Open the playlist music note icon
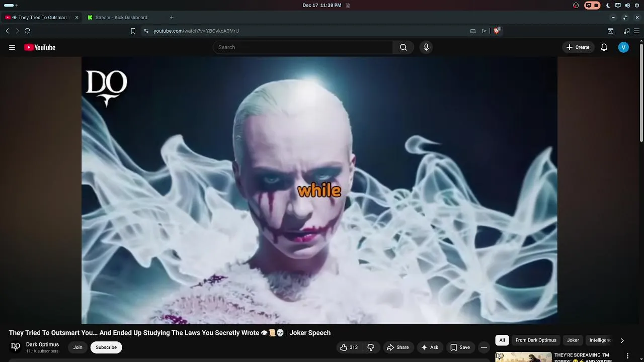Image resolution: width=644 pixels, height=362 pixels. 626,31
